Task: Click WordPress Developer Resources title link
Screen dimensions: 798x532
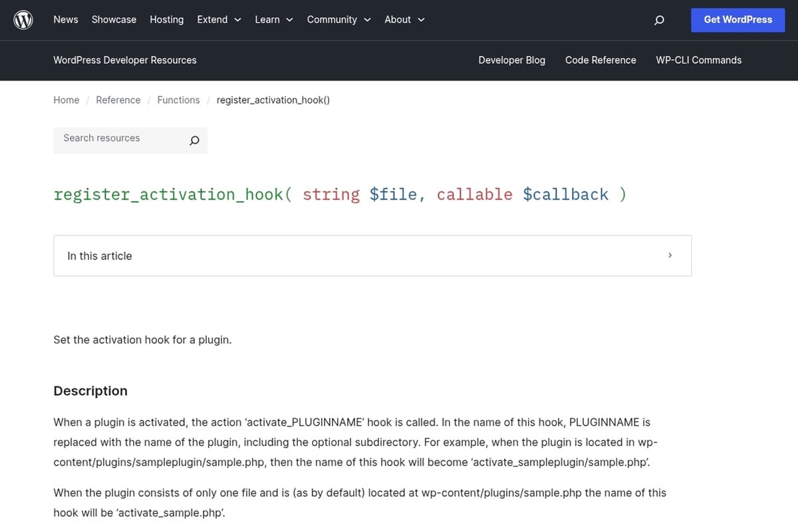Action: tap(125, 60)
